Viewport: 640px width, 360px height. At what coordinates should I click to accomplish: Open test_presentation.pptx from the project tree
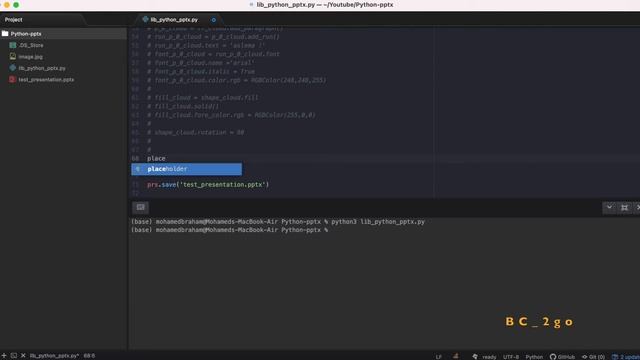47,80
